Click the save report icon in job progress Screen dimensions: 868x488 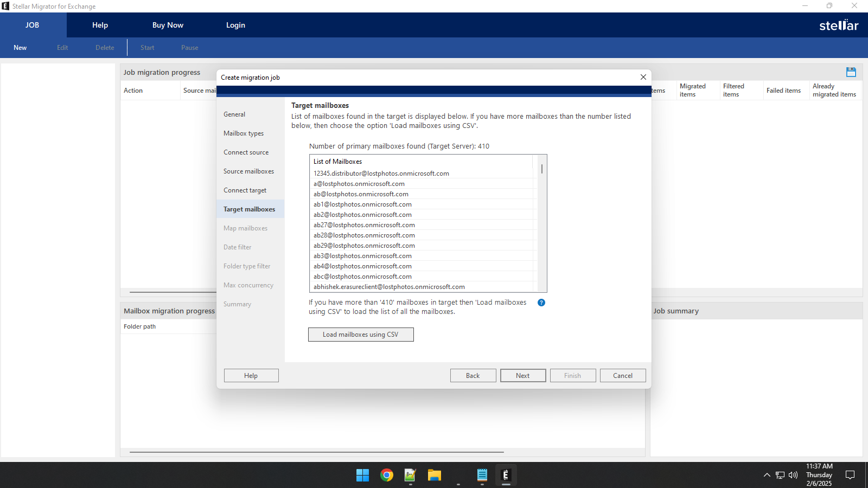851,72
